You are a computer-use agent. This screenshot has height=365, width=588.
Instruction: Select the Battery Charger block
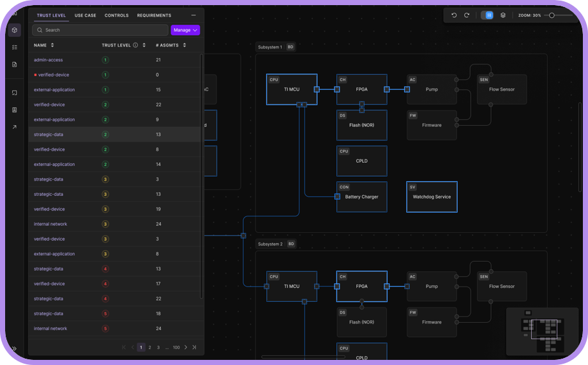click(x=362, y=197)
